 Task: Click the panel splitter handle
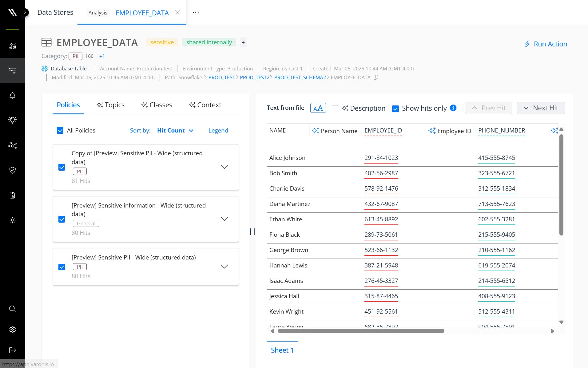[252, 232]
